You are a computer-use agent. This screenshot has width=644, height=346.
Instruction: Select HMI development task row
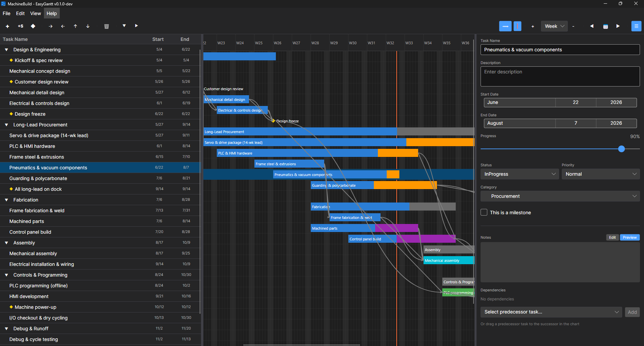(x=100, y=296)
